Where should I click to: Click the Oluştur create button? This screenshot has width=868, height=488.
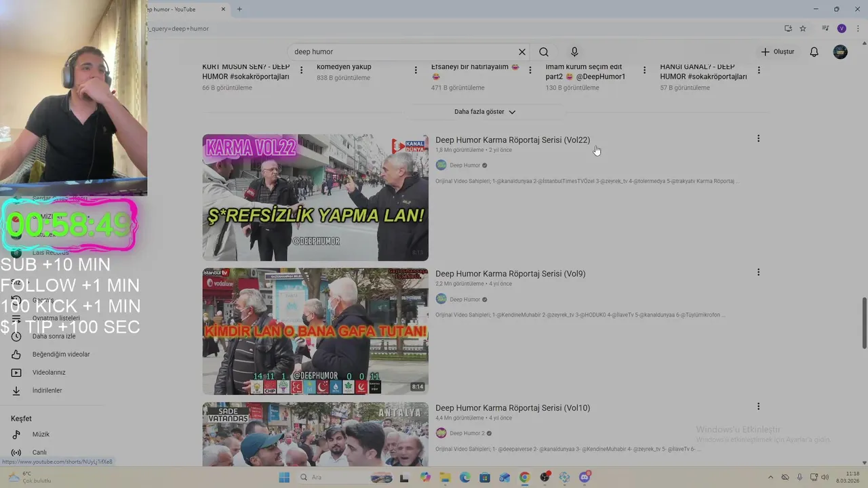tap(777, 52)
